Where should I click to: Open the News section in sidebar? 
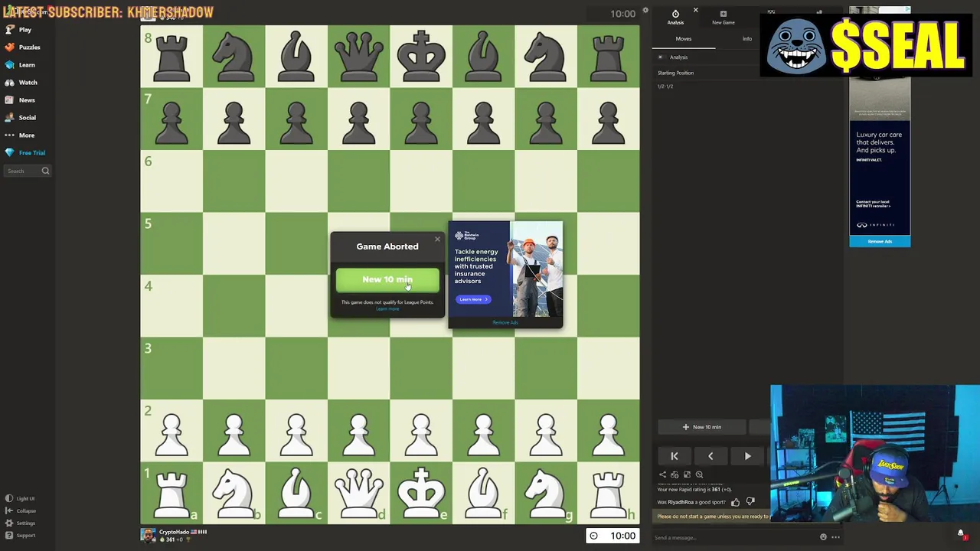click(20, 100)
